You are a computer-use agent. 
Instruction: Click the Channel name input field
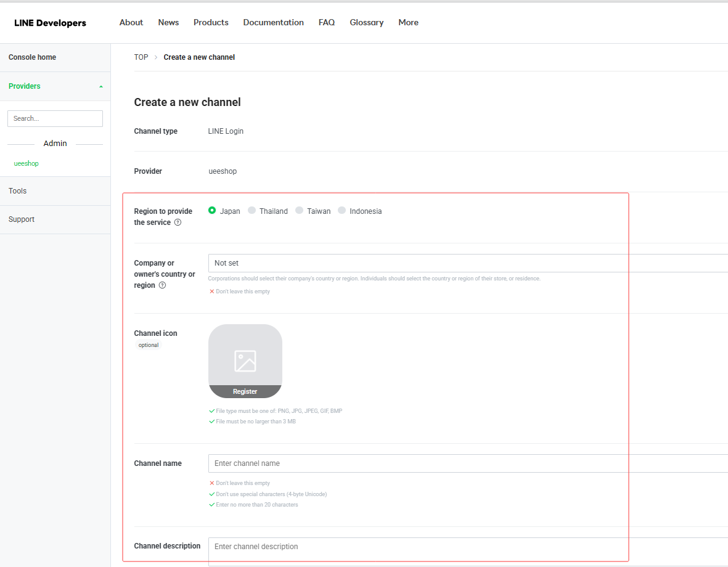click(x=467, y=463)
